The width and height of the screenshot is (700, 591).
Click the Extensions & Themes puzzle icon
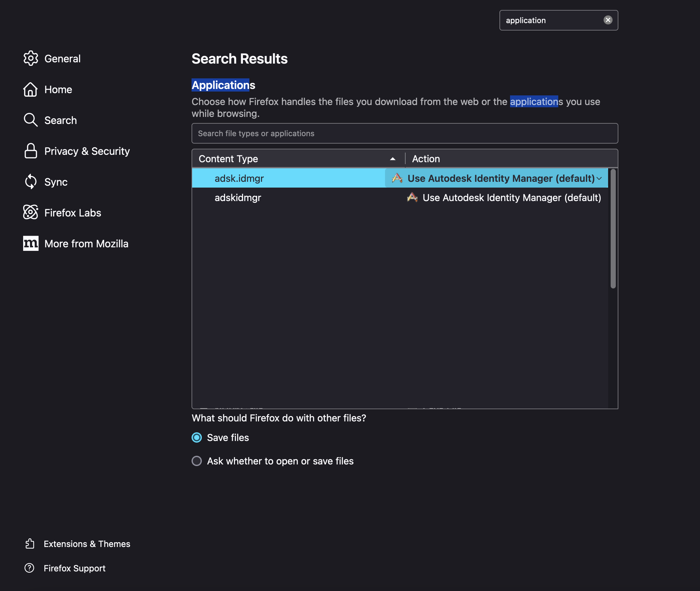click(30, 543)
